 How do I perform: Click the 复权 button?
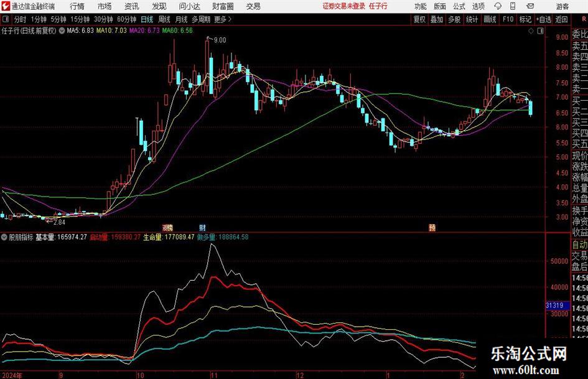coord(419,19)
